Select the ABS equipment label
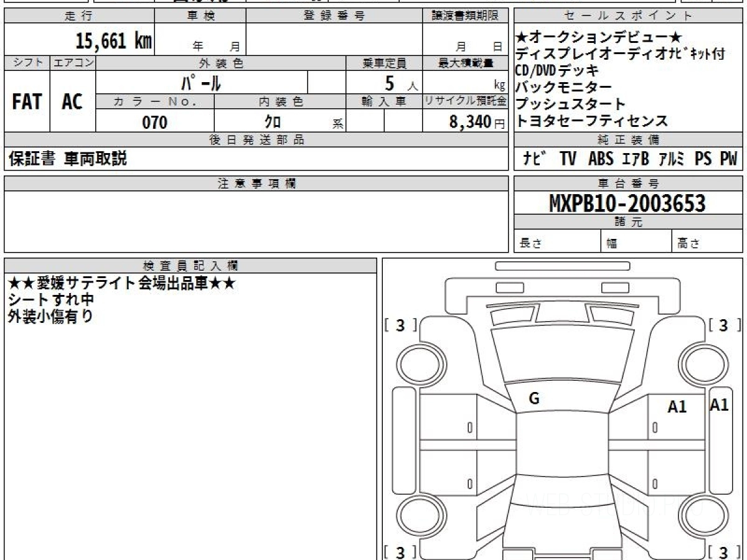The width and height of the screenshot is (747, 560). (x=600, y=159)
